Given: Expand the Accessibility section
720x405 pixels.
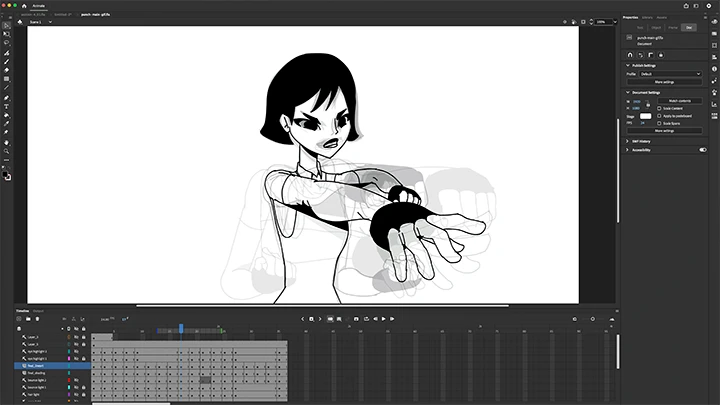Looking at the screenshot, I should (628, 150).
